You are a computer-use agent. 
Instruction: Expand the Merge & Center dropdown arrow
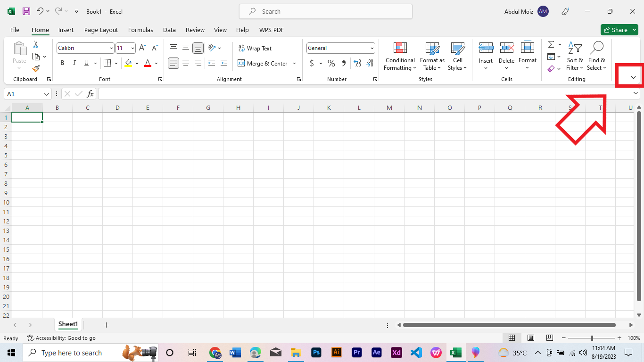(x=294, y=63)
